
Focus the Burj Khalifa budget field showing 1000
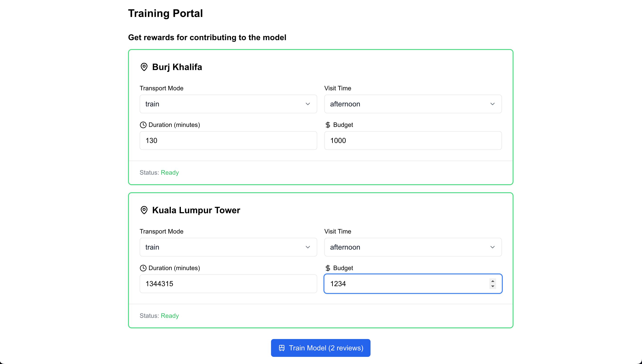pos(413,141)
